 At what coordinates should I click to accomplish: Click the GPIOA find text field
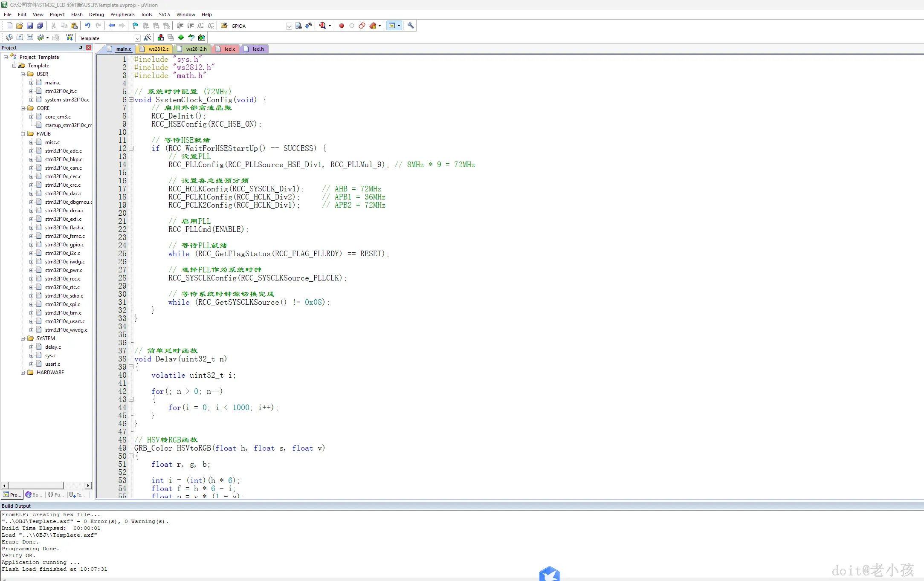click(257, 26)
